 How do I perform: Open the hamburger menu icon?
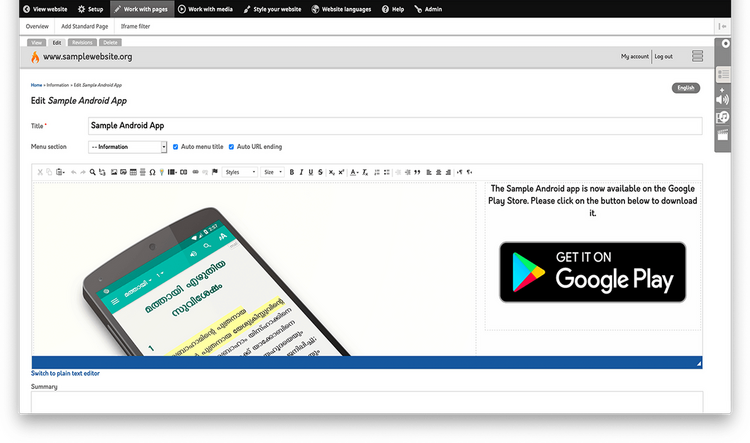pos(697,56)
